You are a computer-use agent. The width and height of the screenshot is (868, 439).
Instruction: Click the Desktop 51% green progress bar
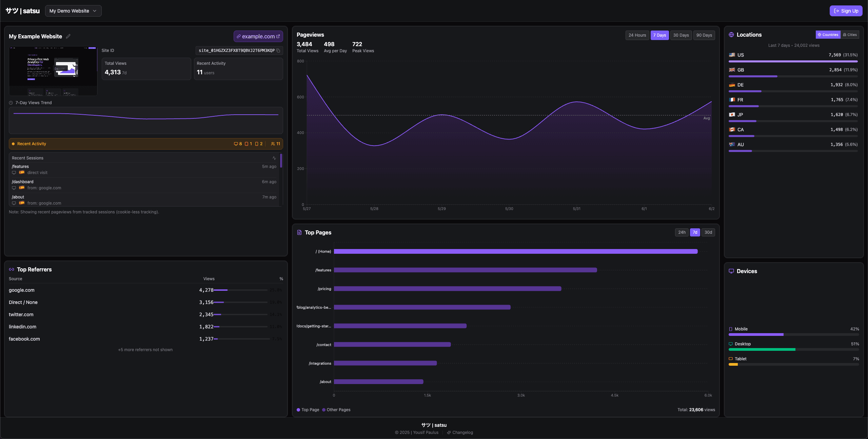[x=762, y=349]
